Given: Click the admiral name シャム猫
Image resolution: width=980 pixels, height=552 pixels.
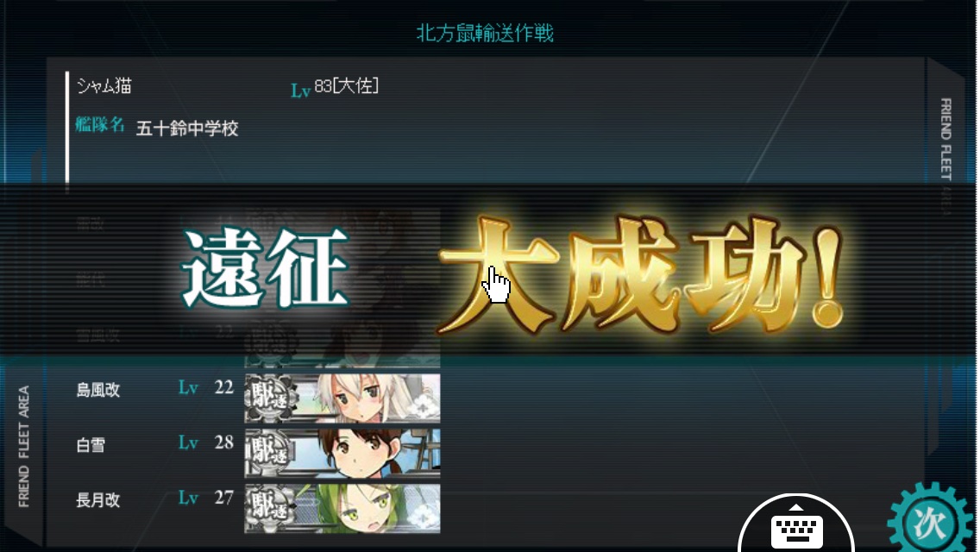Looking at the screenshot, I should [x=104, y=85].
